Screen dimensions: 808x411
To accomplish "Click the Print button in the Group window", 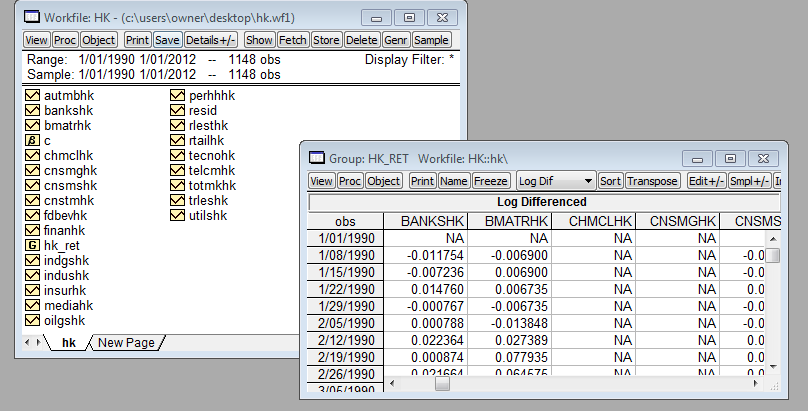I will 423,181.
